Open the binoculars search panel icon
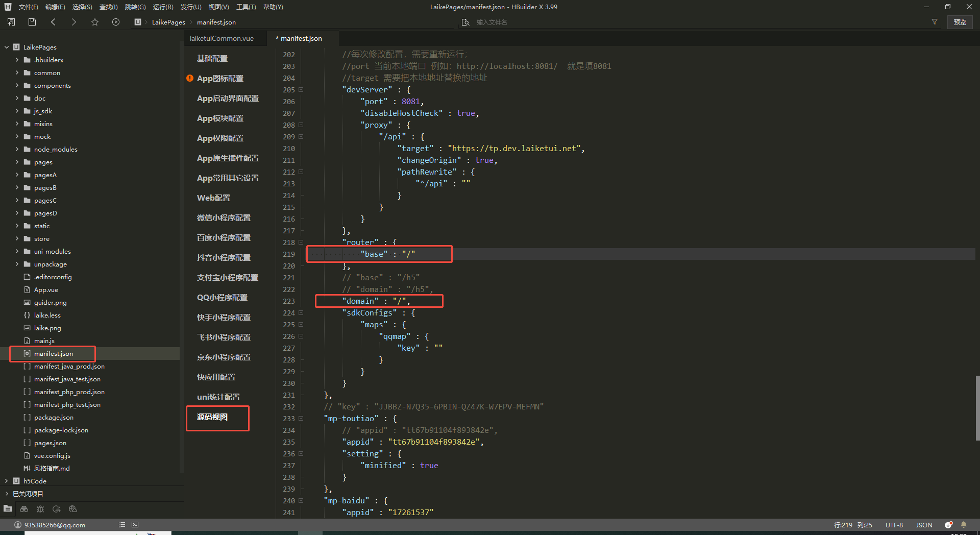Image resolution: width=980 pixels, height=535 pixels. 24,509
